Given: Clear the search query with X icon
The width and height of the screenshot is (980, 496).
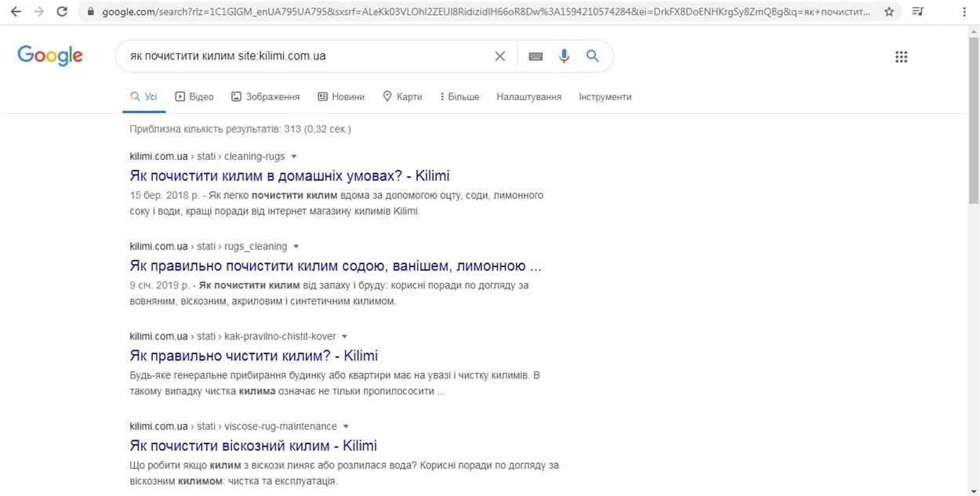Looking at the screenshot, I should pyautogui.click(x=500, y=56).
